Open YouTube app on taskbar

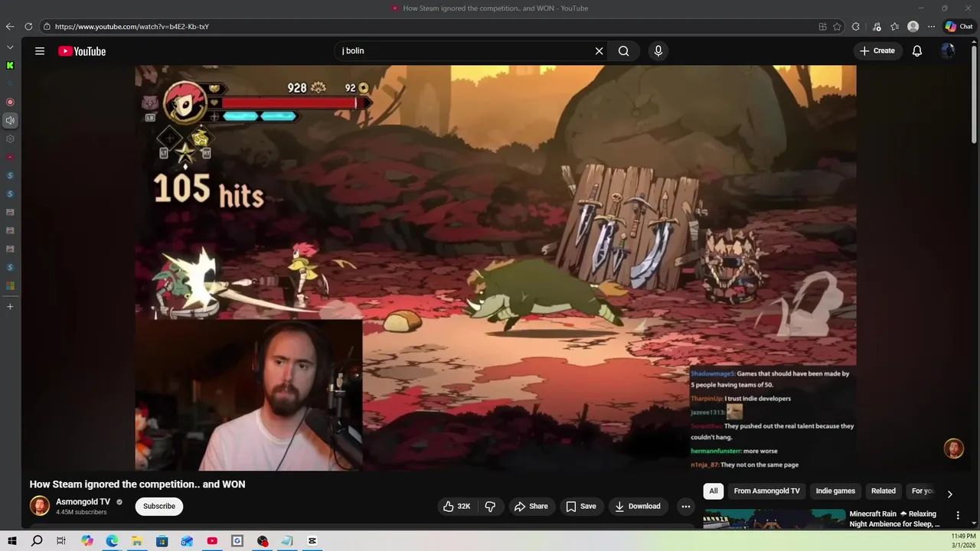(212, 541)
